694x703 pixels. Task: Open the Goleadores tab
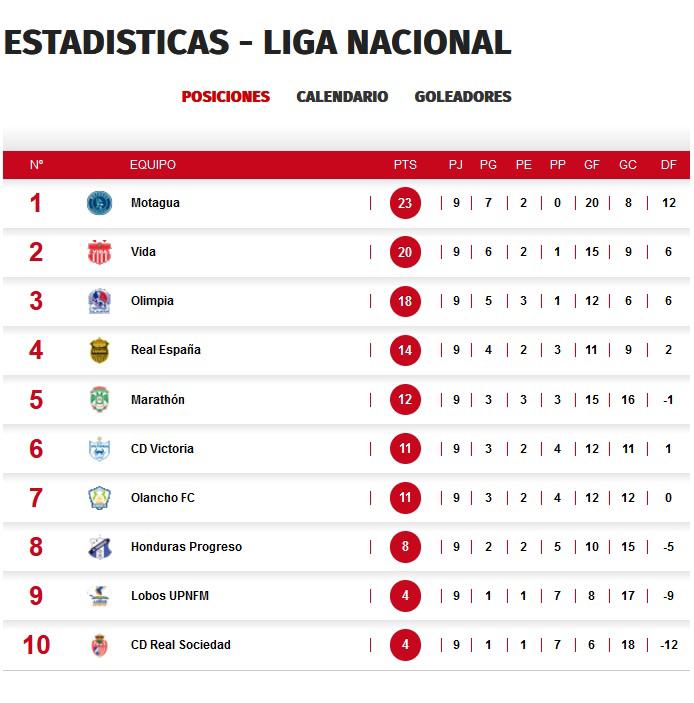click(x=463, y=97)
